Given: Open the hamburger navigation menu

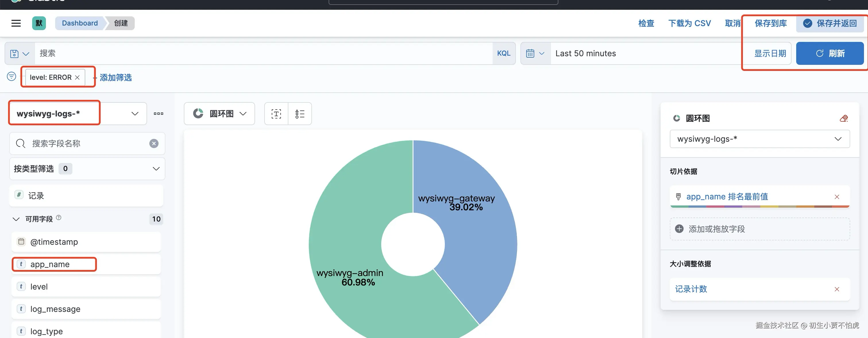Looking at the screenshot, I should 16,23.
